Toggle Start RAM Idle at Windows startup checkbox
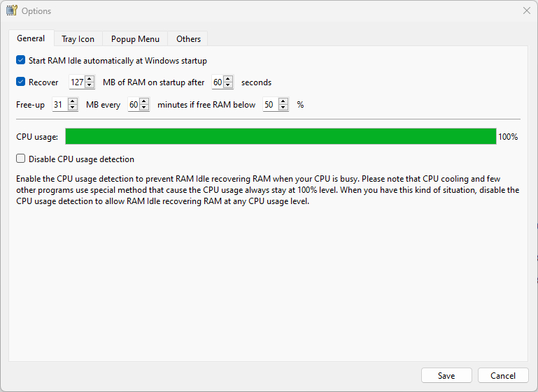 point(20,60)
